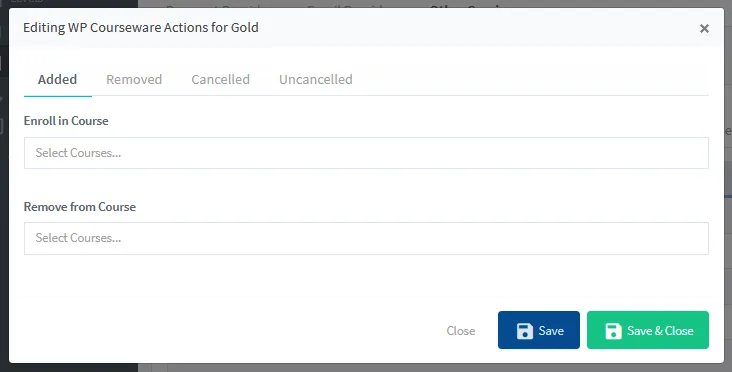This screenshot has width=732, height=372.
Task: Switch to the Added tab
Action: (57, 79)
